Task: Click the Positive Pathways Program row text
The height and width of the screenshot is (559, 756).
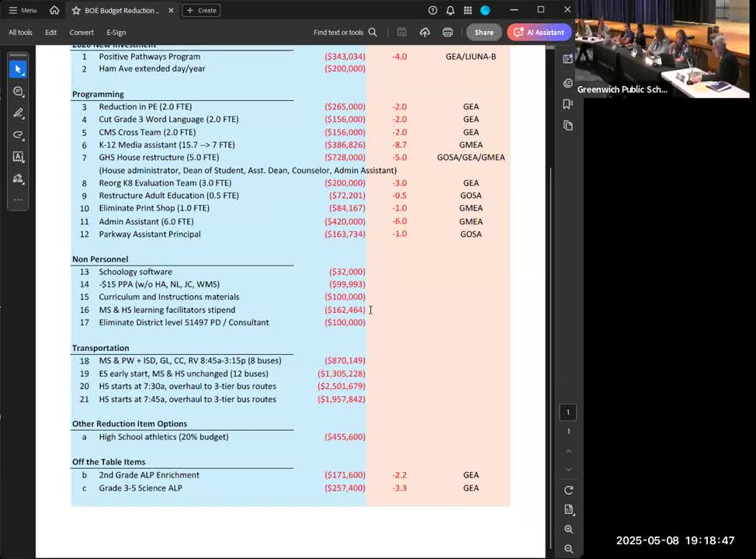Action: coord(150,57)
